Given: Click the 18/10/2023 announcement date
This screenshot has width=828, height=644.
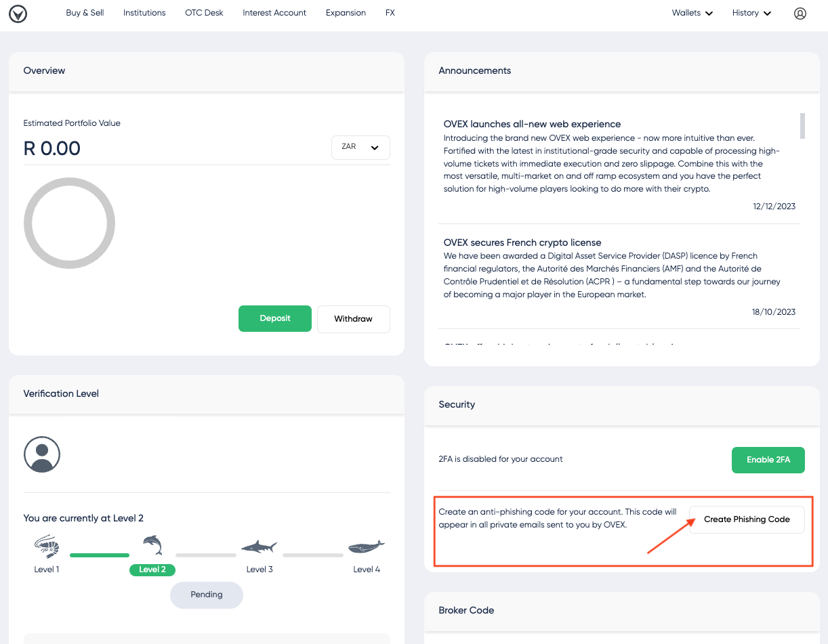Looking at the screenshot, I should pos(774,312).
